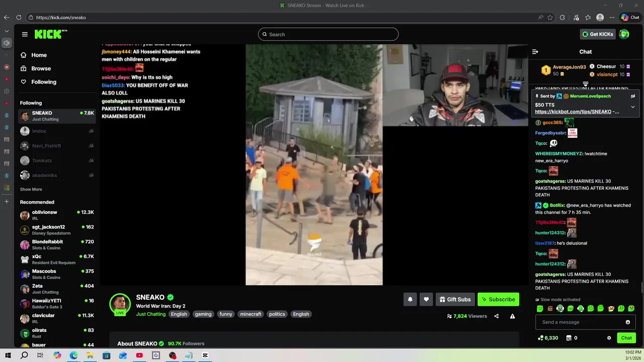Viewport: 644px width, 362px height.
Task: Click the share stream icon
Action: (x=497, y=316)
